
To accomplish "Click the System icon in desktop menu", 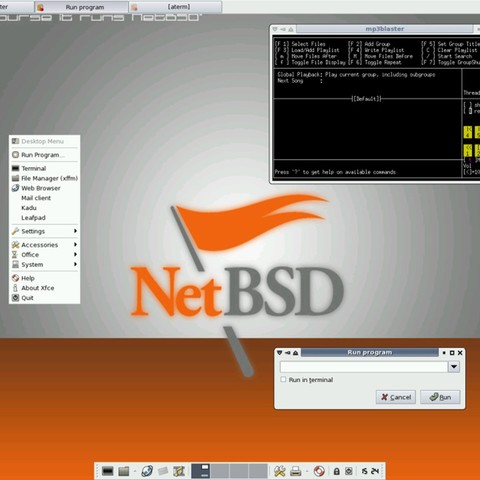I will pyautogui.click(x=15, y=265).
